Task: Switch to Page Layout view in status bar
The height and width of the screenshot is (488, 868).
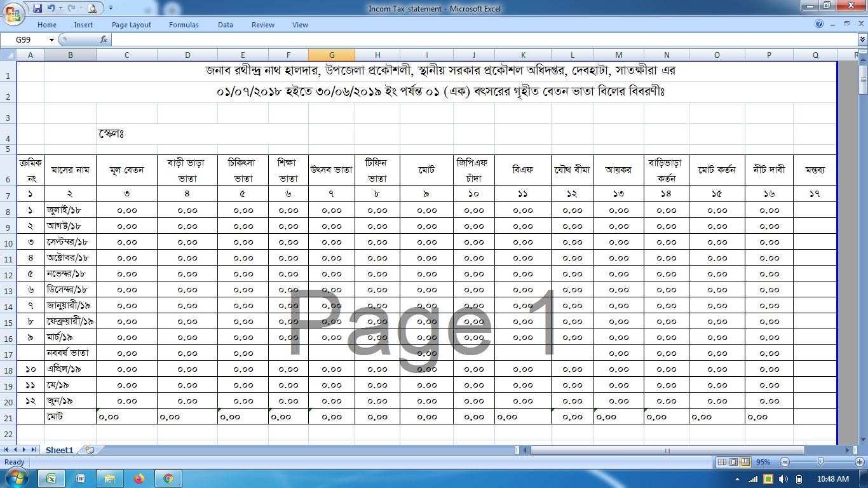Action: [733, 462]
